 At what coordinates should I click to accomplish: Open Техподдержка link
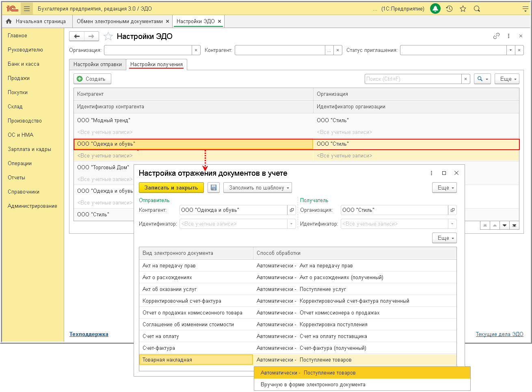[x=89, y=334]
